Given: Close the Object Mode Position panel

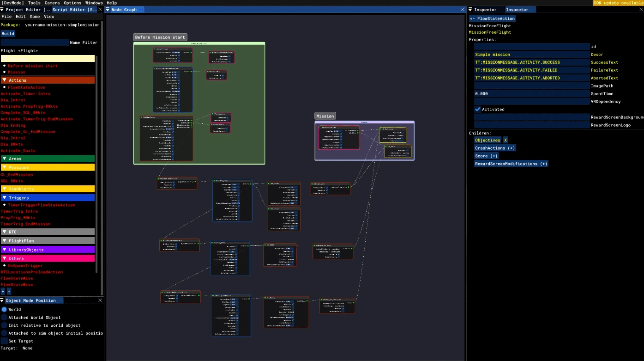Looking at the screenshot, I should pos(100,300).
